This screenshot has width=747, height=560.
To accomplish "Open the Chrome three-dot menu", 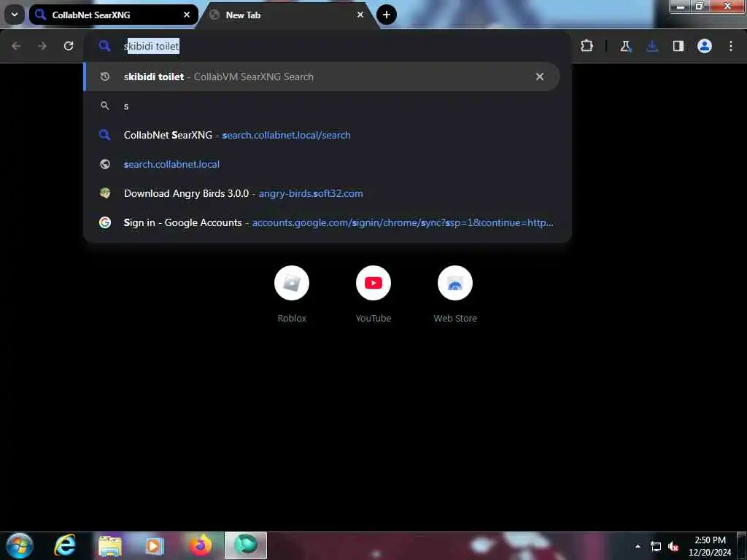I will tap(731, 46).
